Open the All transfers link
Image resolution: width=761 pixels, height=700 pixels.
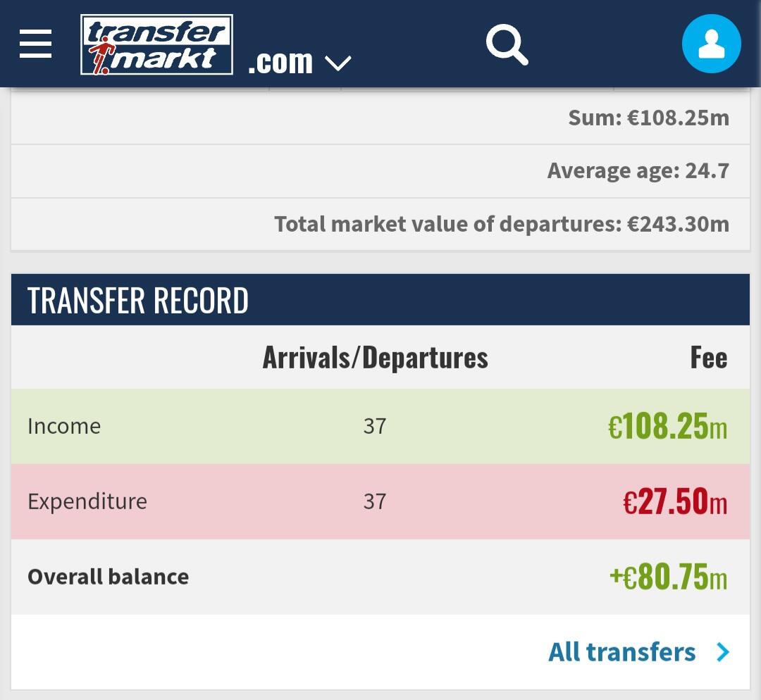(622, 652)
